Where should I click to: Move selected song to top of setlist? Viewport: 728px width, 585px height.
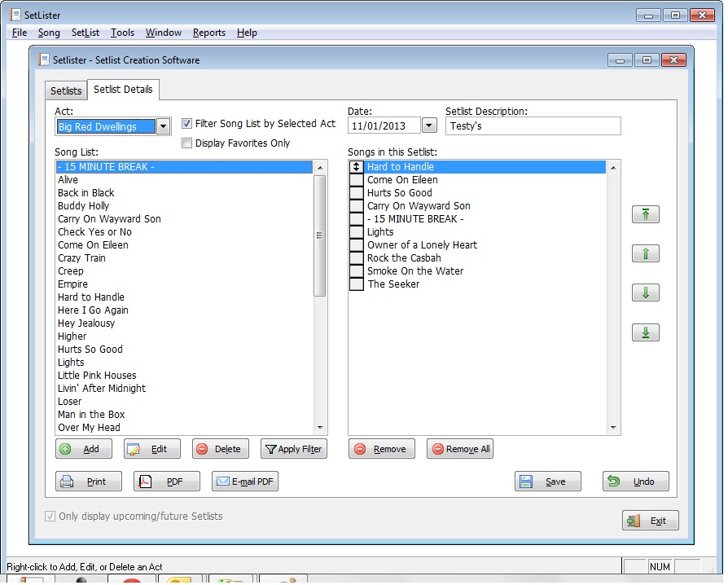click(x=645, y=214)
